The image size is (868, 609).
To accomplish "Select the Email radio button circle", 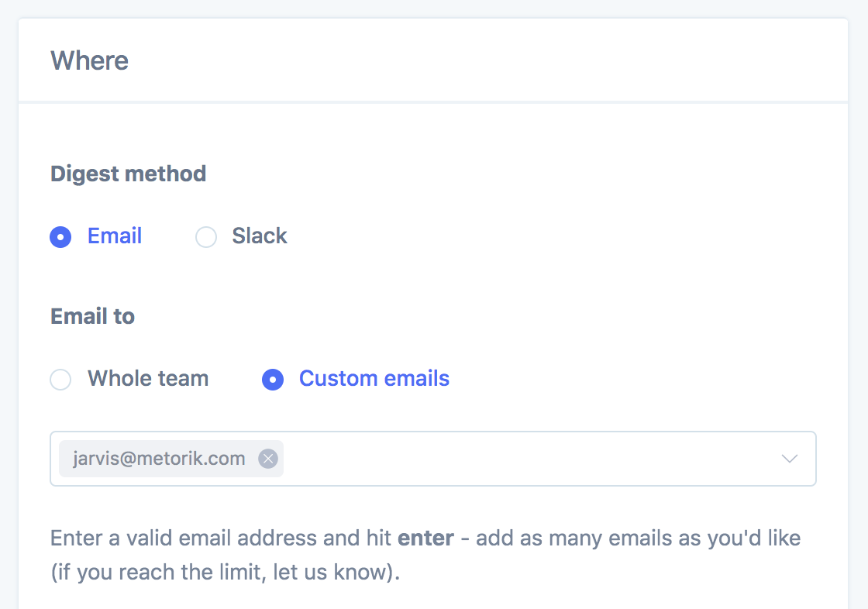I will [60, 236].
